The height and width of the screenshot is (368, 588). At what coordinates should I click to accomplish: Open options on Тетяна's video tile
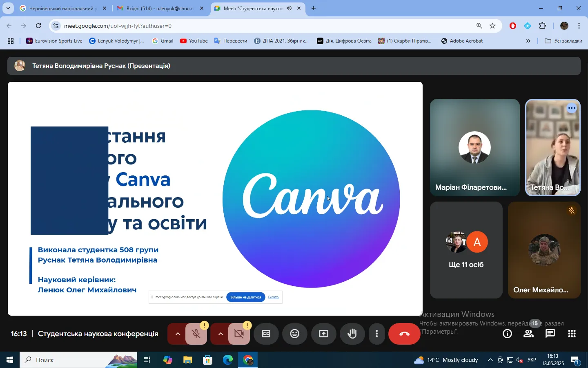(572, 108)
